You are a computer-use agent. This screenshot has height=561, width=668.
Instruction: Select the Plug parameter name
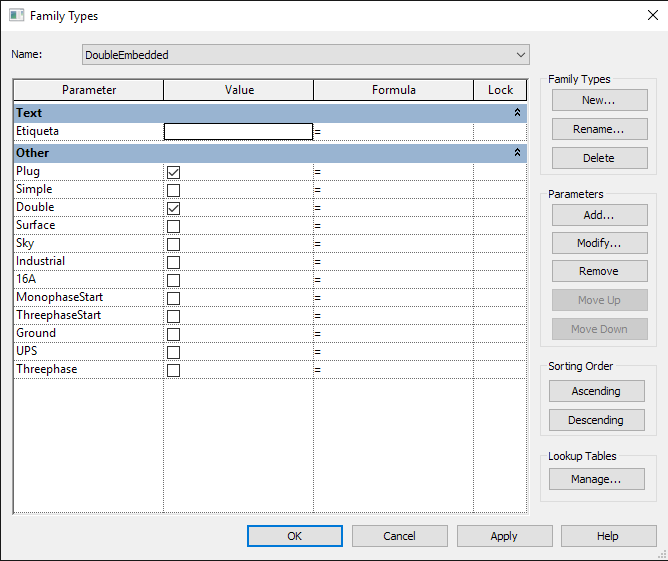(28, 171)
